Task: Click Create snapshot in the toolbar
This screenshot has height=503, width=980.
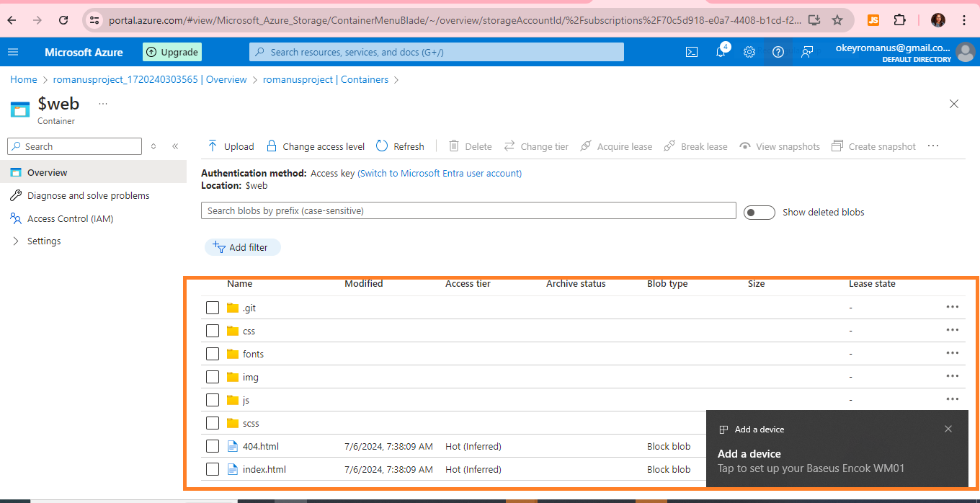Action: 873,146
